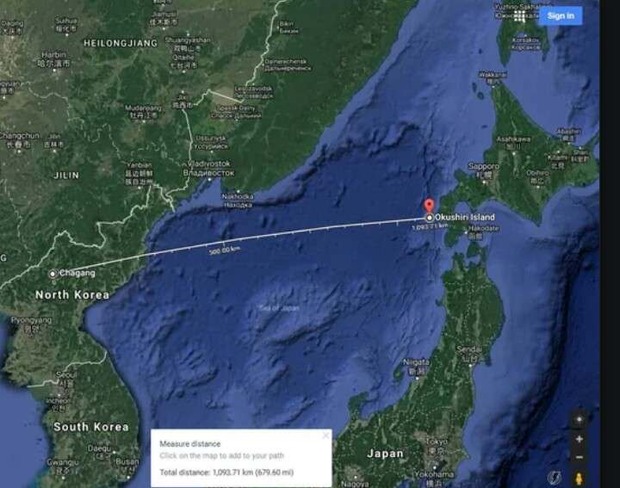This screenshot has height=488, width=620.
Task: Click the 500.00 km marker on path
Action: 224,250
